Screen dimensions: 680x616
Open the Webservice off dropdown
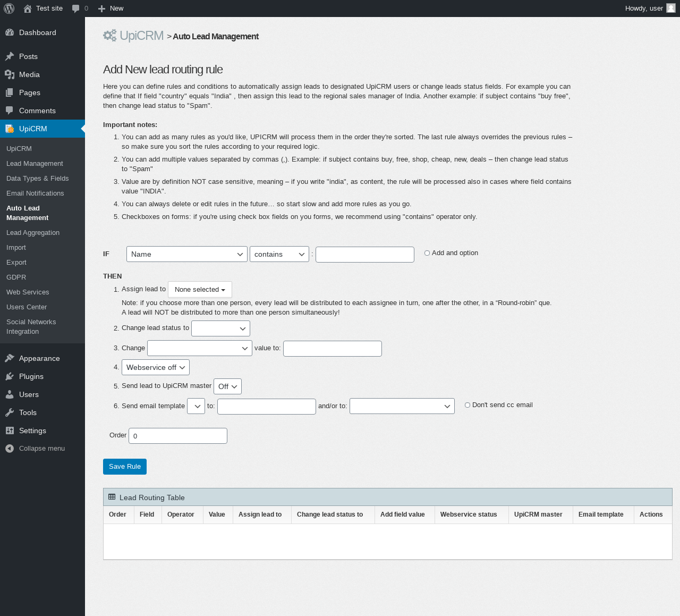(x=156, y=367)
